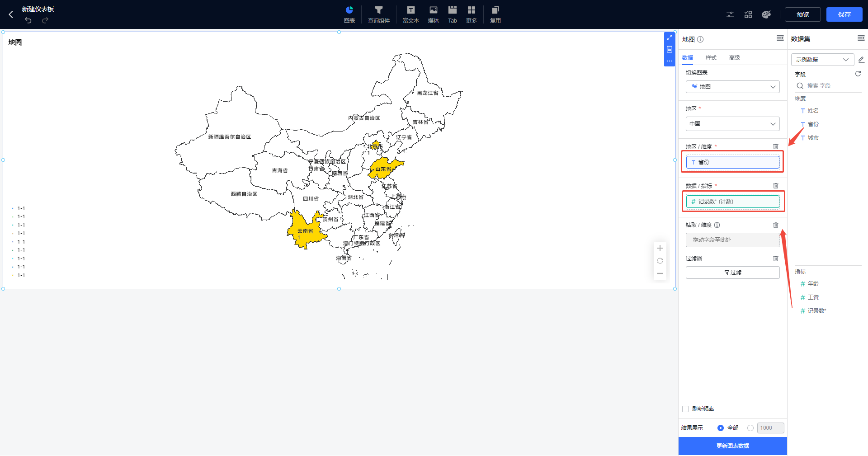This screenshot has width=868, height=456.
Task: Add a 查询组件 filter component
Action: 379,14
